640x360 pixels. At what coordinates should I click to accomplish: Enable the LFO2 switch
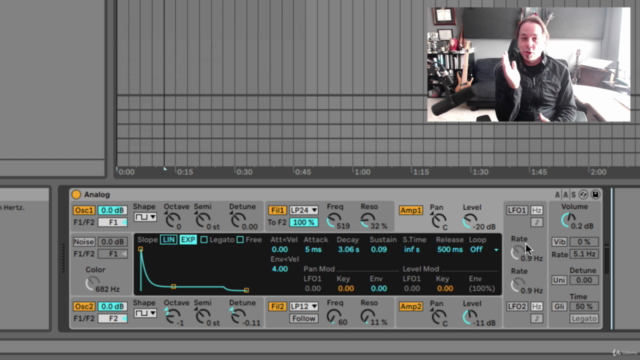click(517, 306)
